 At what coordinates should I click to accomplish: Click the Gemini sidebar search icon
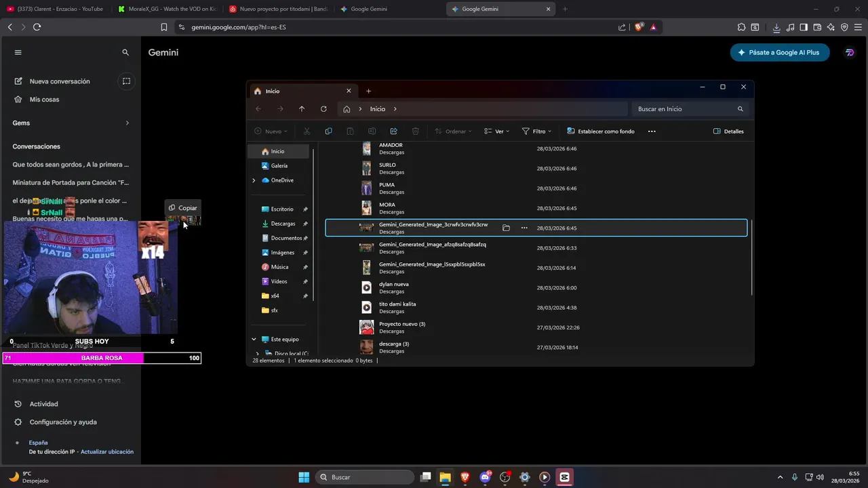125,52
